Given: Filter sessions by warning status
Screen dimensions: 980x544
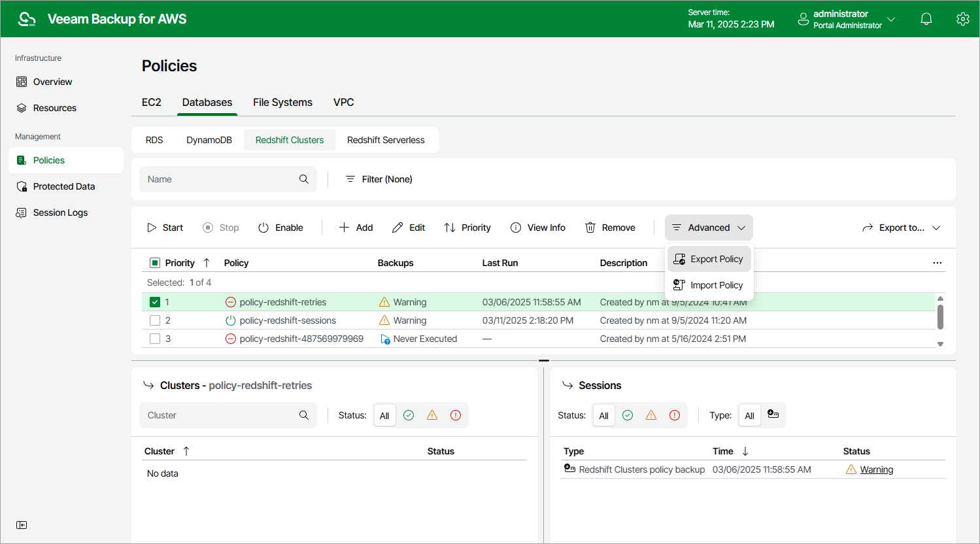Looking at the screenshot, I should pos(651,415).
